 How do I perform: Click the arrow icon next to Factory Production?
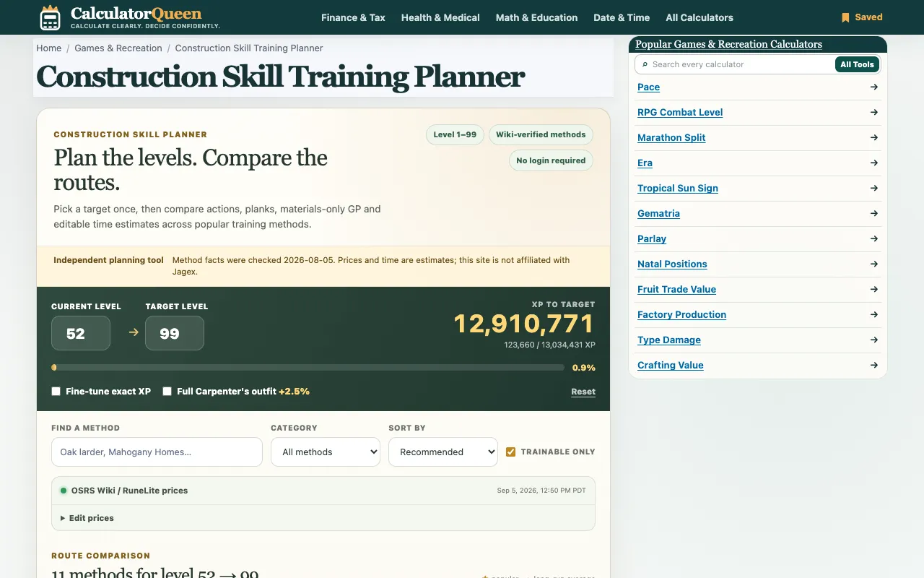874,314
